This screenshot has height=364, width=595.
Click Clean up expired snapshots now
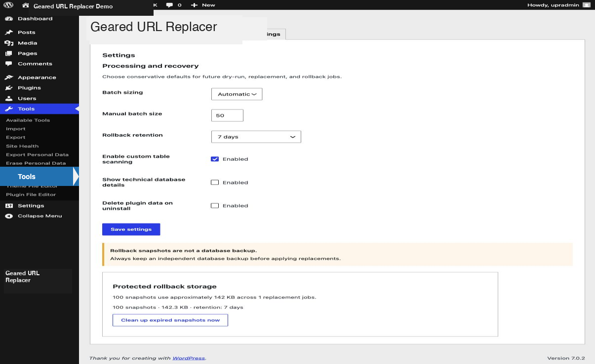click(x=170, y=320)
